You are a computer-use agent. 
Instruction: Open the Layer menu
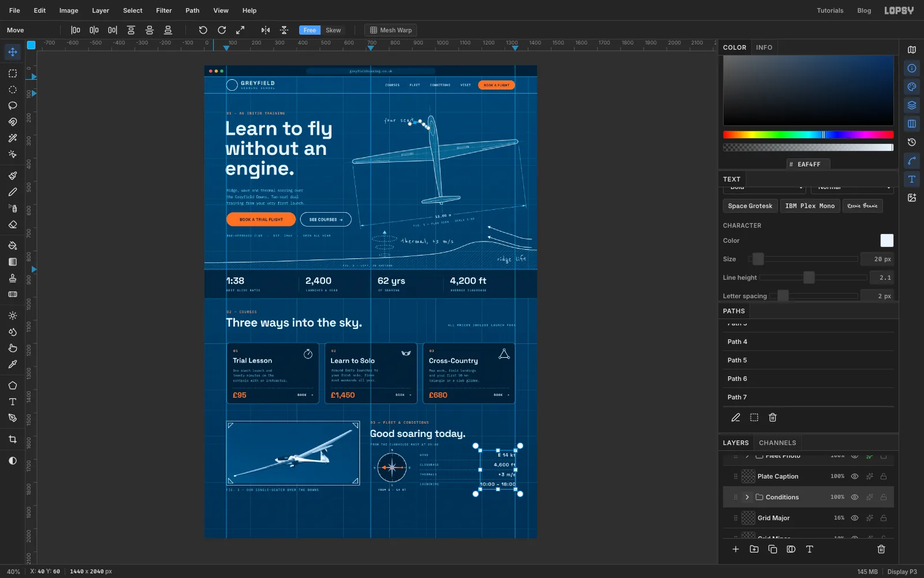click(100, 10)
